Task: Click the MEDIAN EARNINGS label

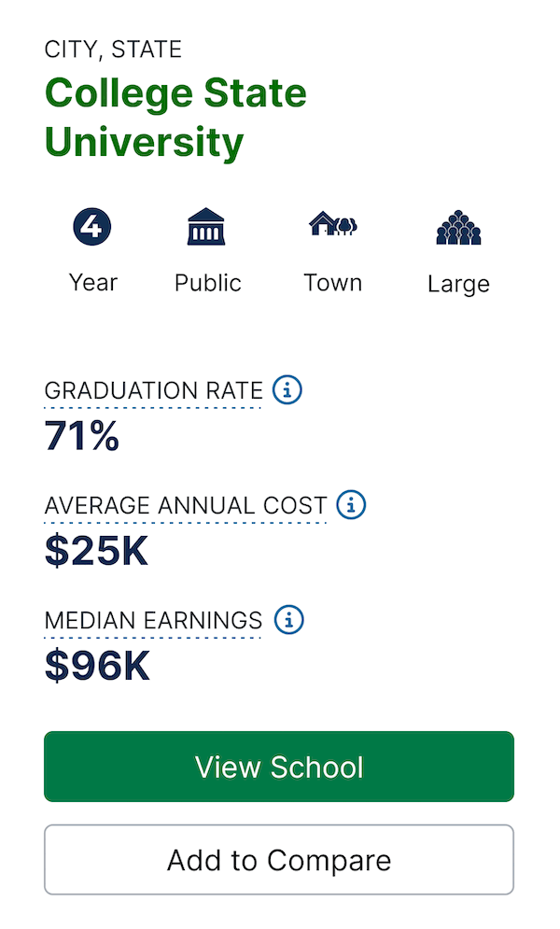Action: [x=153, y=621]
